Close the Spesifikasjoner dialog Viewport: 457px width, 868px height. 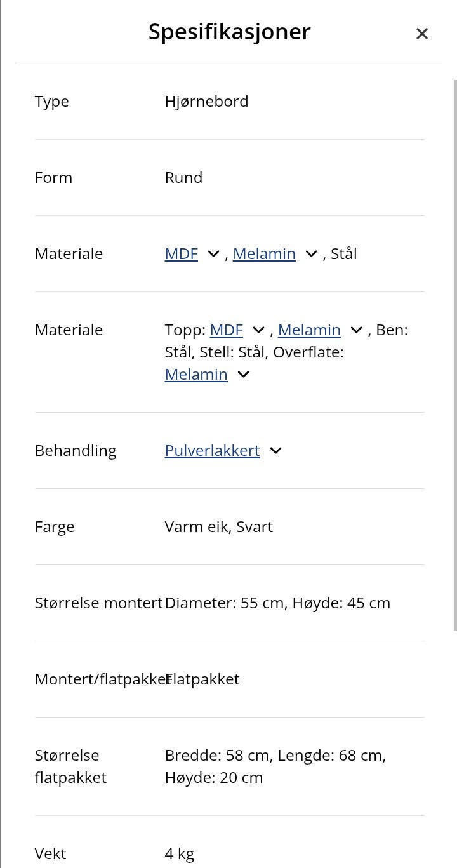(422, 34)
